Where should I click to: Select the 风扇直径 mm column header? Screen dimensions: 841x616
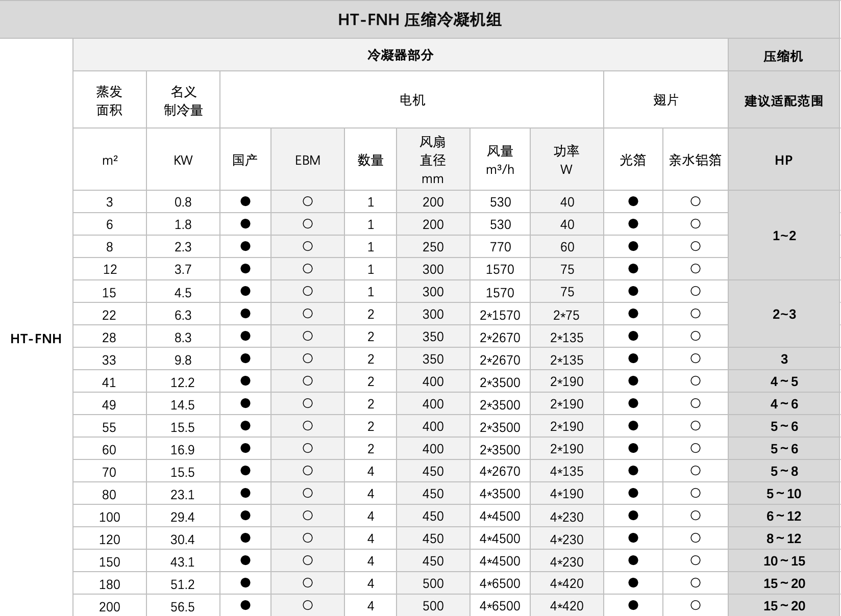pyautogui.click(x=433, y=160)
